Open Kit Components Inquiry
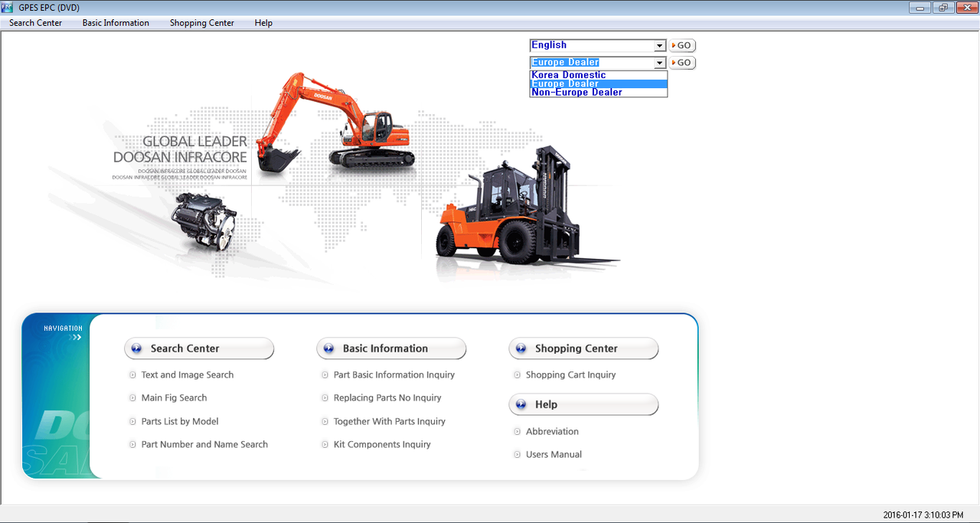The height and width of the screenshot is (523, 980). click(382, 445)
